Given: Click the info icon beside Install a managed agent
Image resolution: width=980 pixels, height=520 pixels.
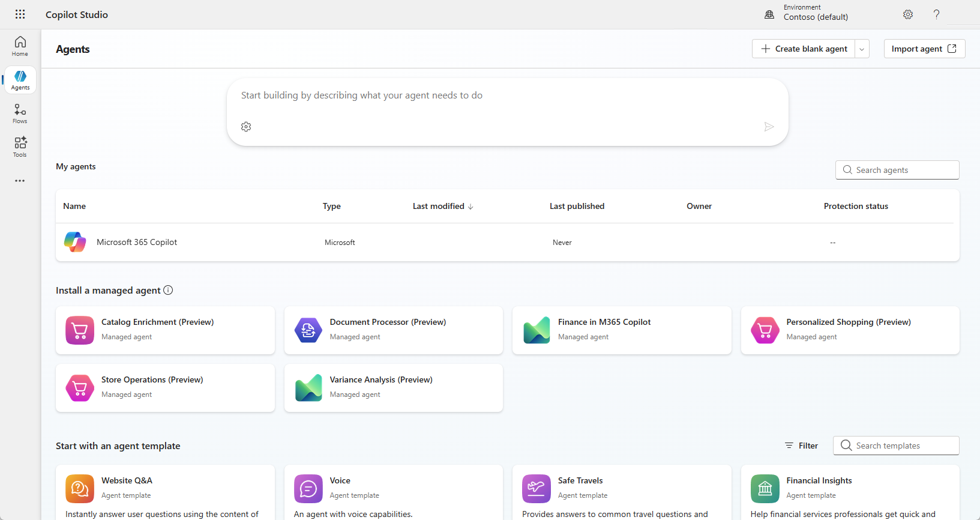Looking at the screenshot, I should [x=168, y=290].
